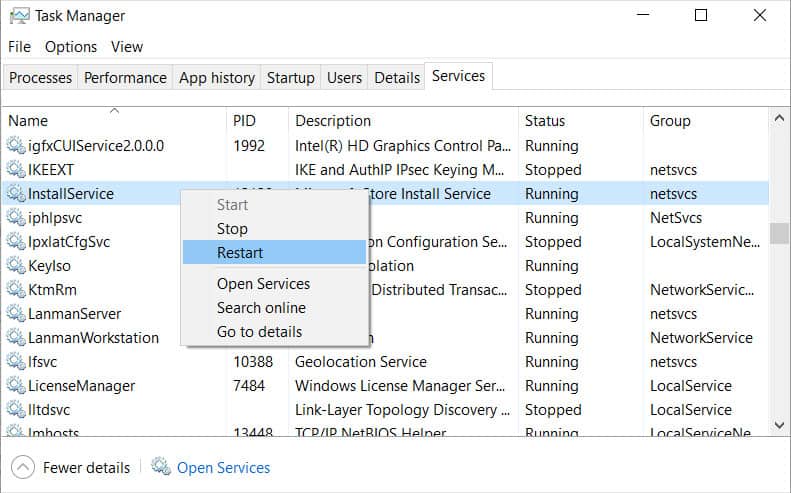Click the vertical scrollbar thumb

click(779, 233)
